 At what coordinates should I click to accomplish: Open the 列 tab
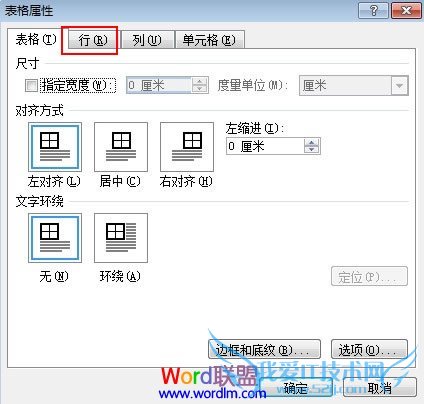(147, 40)
